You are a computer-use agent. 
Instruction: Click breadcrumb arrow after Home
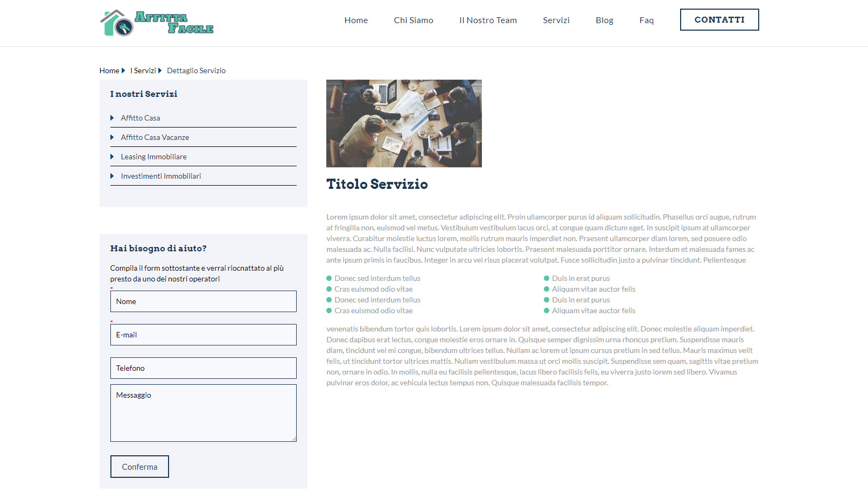point(123,70)
